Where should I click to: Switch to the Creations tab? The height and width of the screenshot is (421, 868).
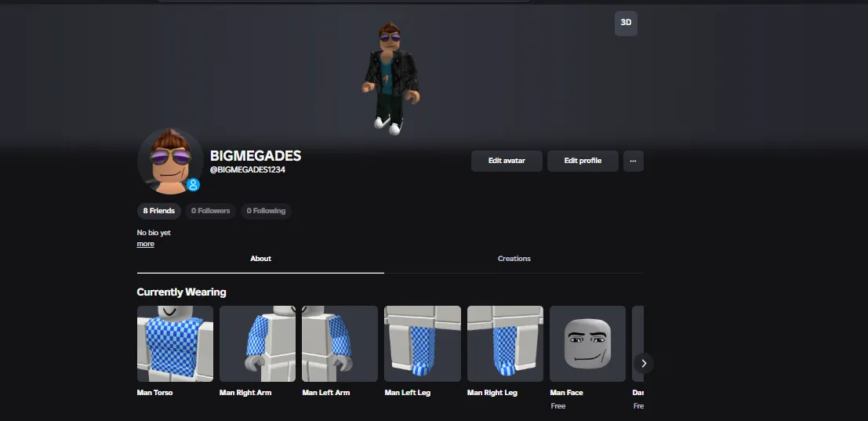click(514, 259)
